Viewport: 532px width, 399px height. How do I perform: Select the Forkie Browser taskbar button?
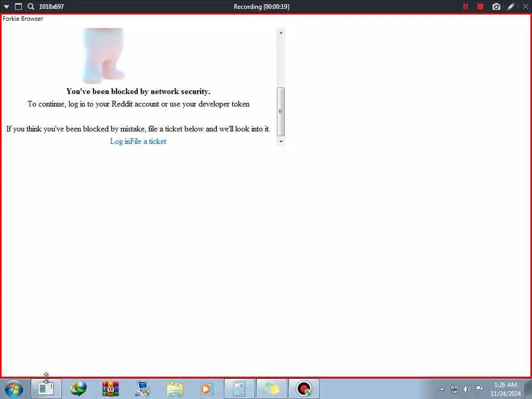click(46, 389)
